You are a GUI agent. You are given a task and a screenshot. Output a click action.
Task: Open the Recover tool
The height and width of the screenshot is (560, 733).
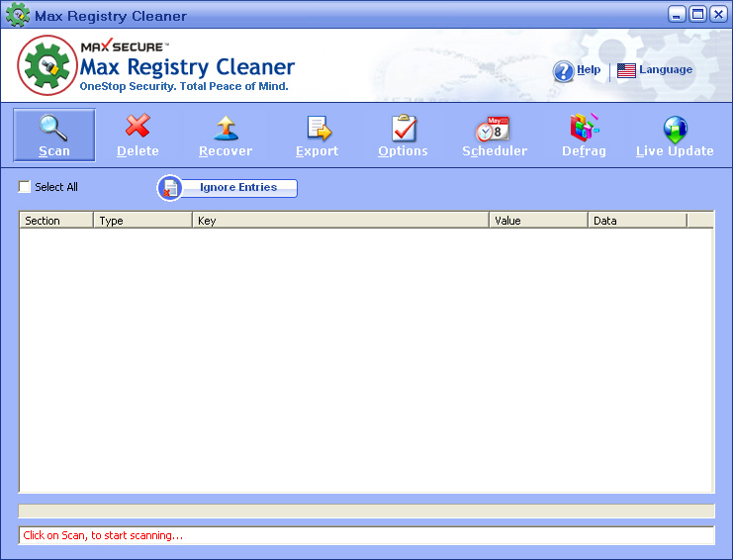click(x=226, y=136)
